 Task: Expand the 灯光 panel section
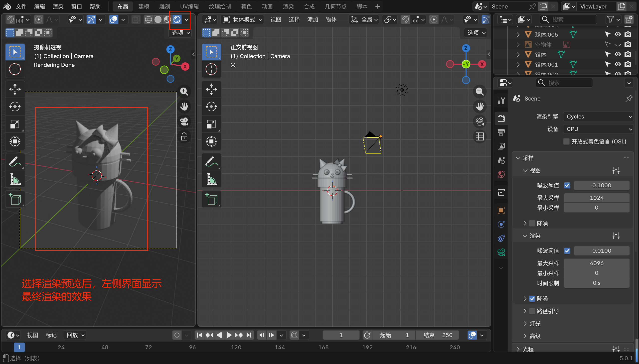pos(535,324)
